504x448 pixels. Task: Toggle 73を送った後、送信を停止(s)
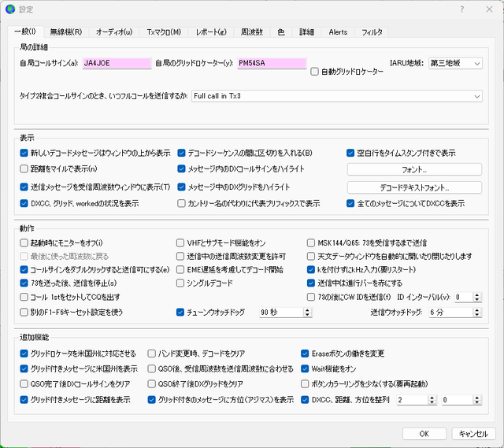click(24, 283)
